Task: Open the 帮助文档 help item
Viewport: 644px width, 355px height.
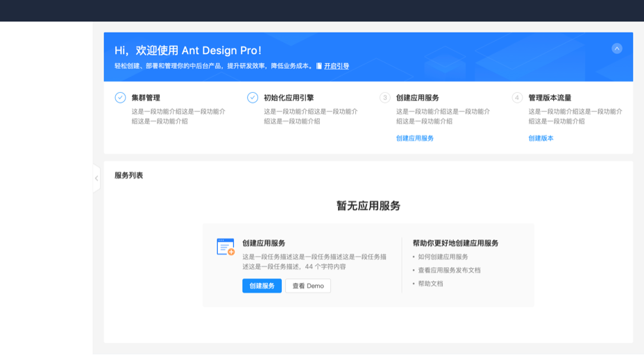Action: tap(430, 284)
